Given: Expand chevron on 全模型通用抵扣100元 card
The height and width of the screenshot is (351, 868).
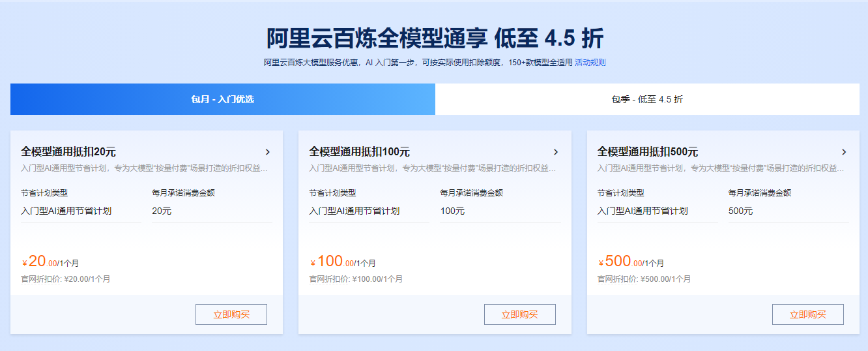Looking at the screenshot, I should (x=555, y=152).
